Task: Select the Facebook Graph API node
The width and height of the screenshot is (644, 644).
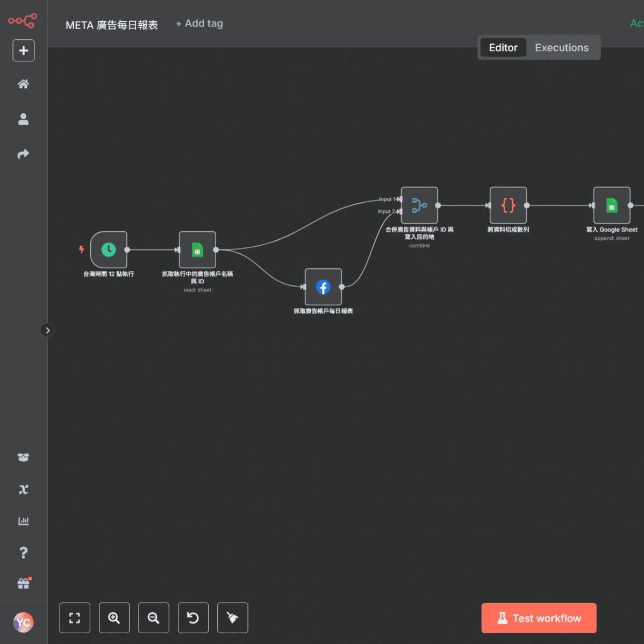Action: [323, 287]
